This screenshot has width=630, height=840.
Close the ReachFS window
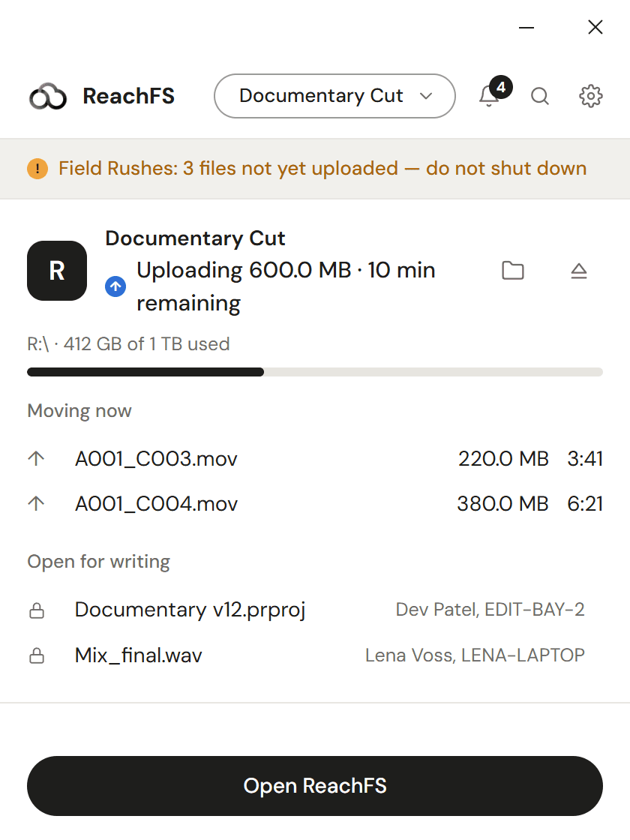pyautogui.click(x=595, y=27)
